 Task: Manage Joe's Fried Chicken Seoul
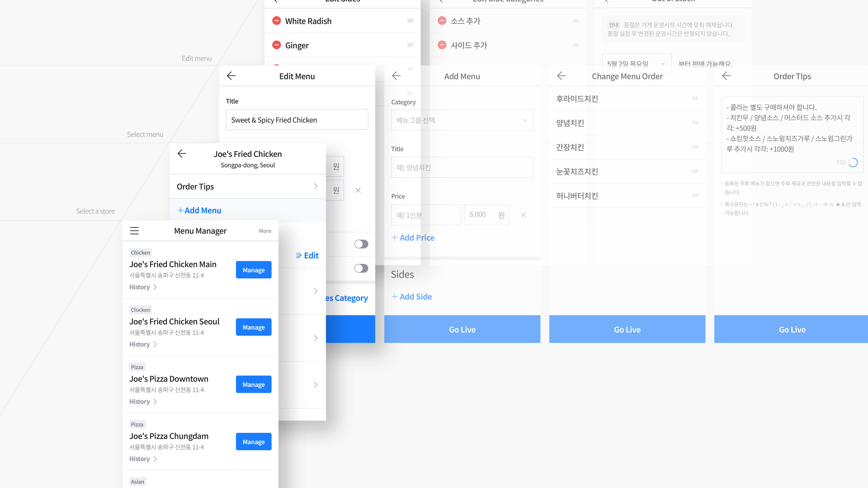pyautogui.click(x=253, y=327)
